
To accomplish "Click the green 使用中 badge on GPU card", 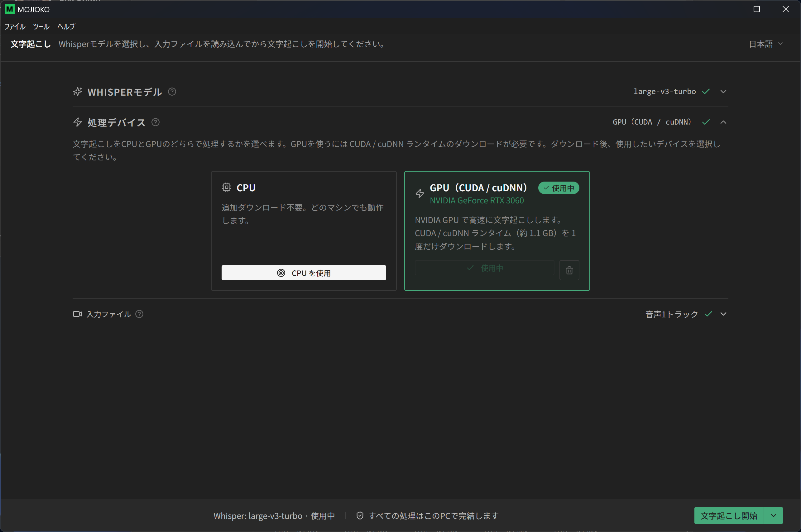I will pos(559,188).
